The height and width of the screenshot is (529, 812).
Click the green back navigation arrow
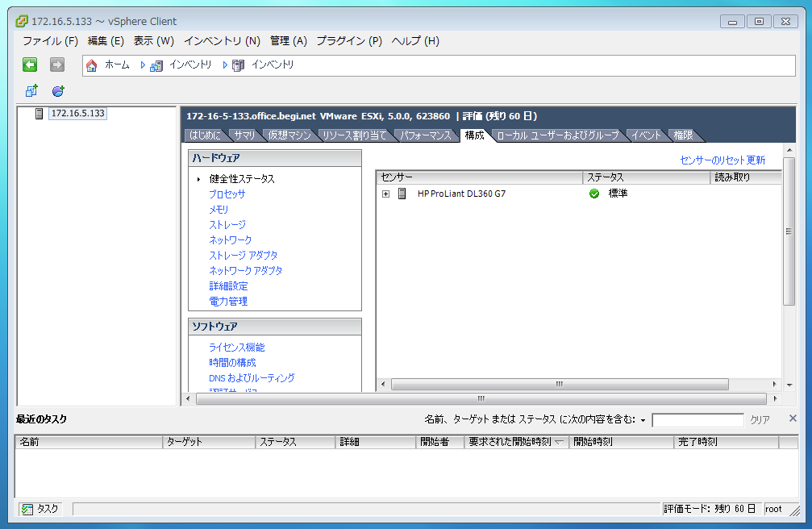tap(30, 65)
